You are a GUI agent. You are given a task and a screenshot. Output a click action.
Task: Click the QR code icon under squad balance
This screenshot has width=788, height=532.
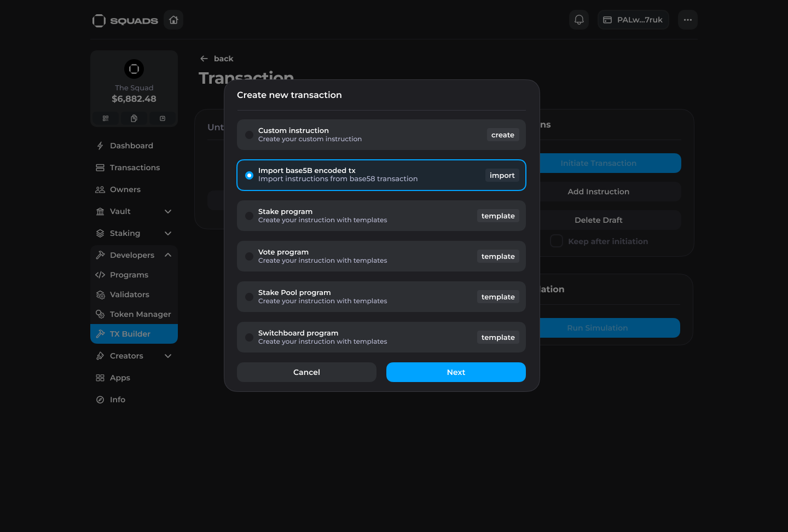point(106,118)
